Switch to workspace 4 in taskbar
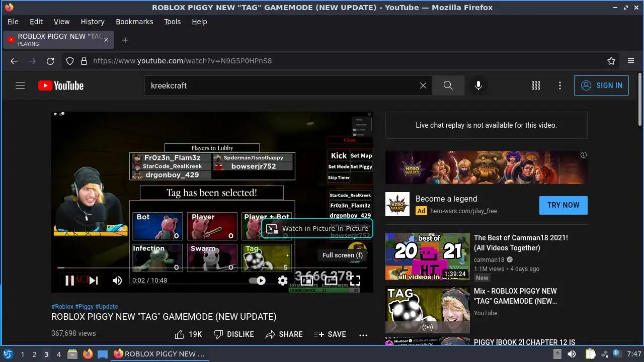644x362 pixels. click(x=58, y=354)
